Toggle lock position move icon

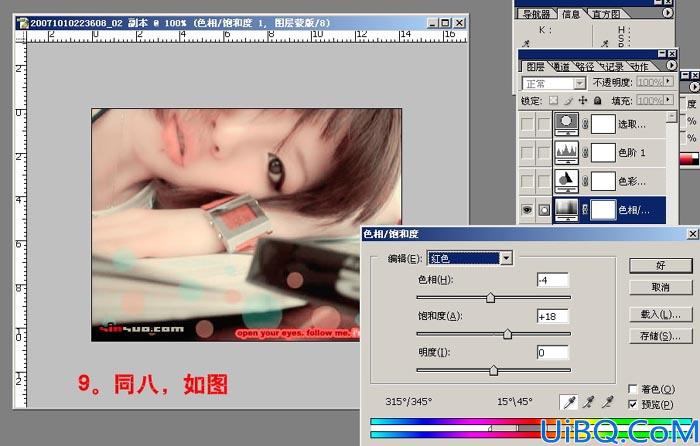click(583, 100)
